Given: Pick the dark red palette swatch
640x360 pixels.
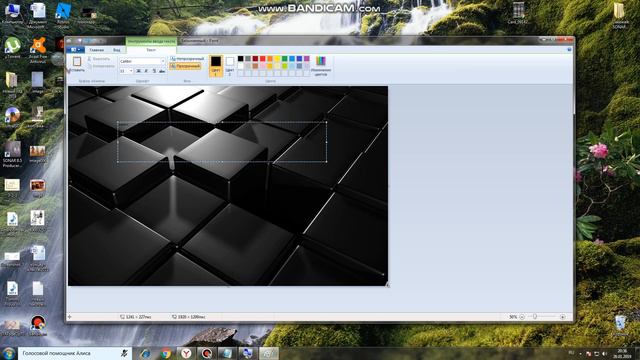Looking at the screenshot, I should click(255, 59).
